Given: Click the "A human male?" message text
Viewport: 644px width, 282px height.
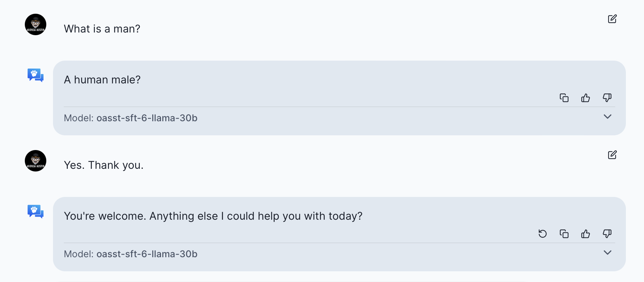Looking at the screenshot, I should coord(102,80).
